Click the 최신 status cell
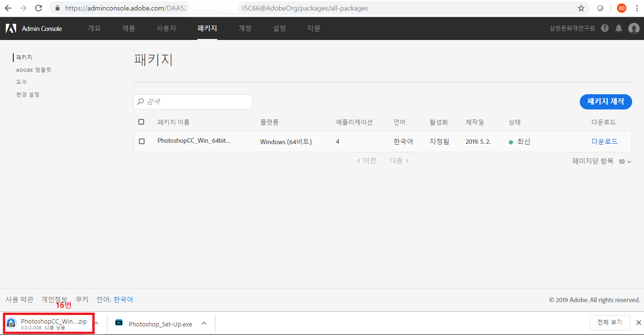Image resolution: width=644 pixels, height=335 pixels. 519,142
